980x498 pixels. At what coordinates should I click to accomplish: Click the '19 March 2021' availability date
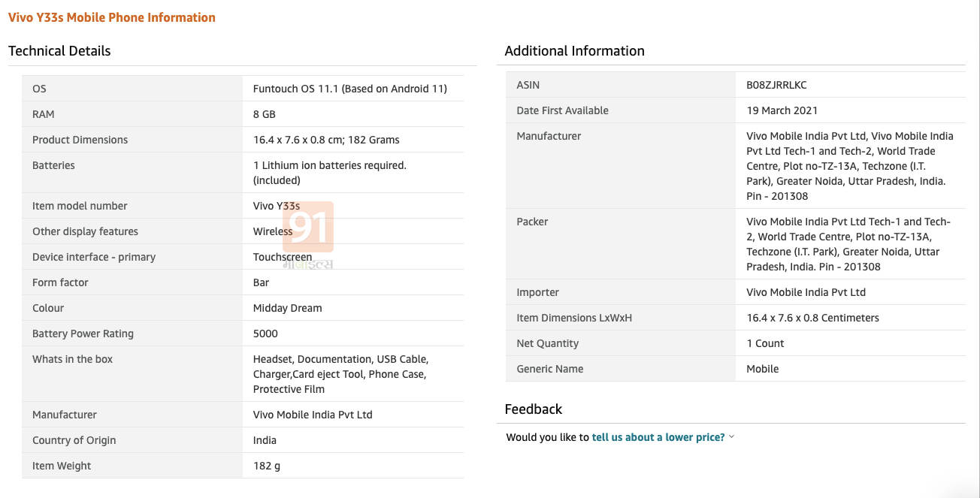[782, 110]
